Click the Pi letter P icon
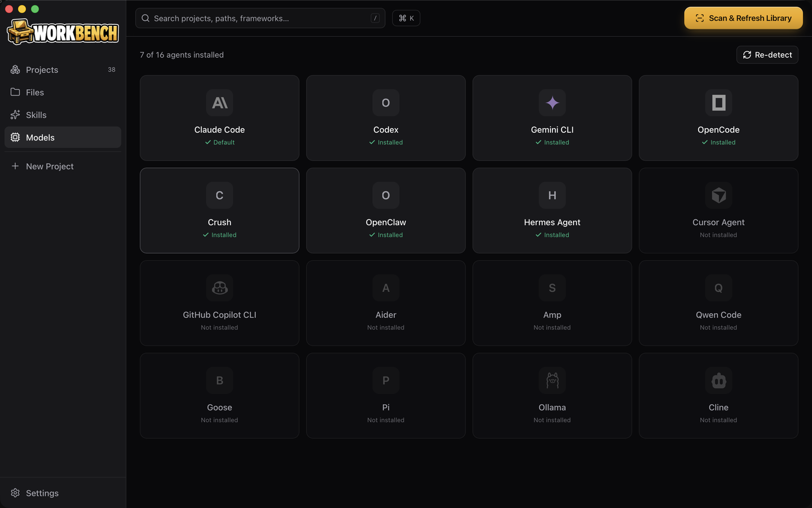Screen dimensions: 812x508 pyautogui.click(x=386, y=380)
